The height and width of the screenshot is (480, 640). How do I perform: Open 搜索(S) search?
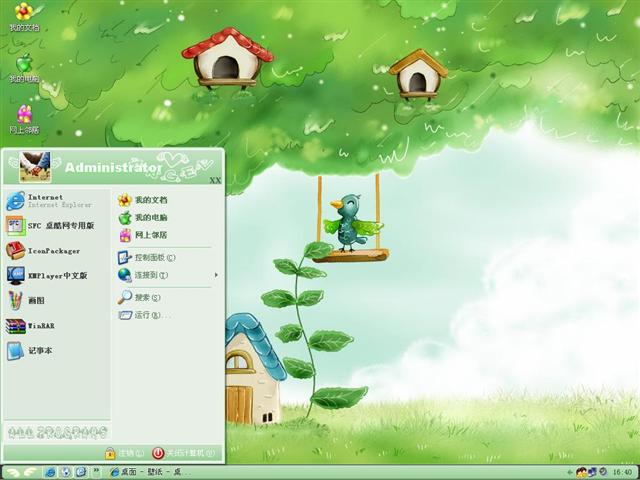click(x=139, y=298)
